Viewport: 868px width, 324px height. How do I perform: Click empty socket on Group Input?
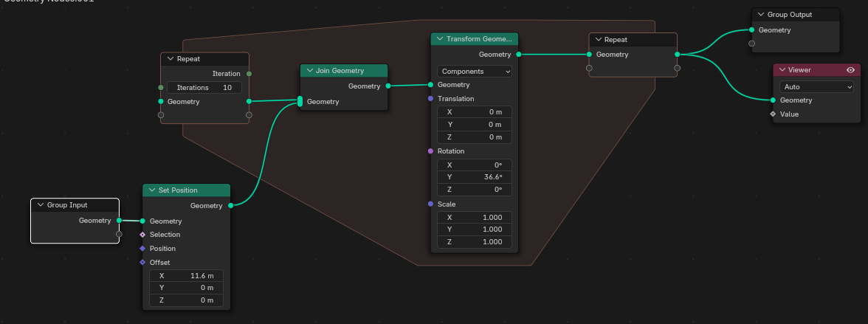[x=119, y=234]
